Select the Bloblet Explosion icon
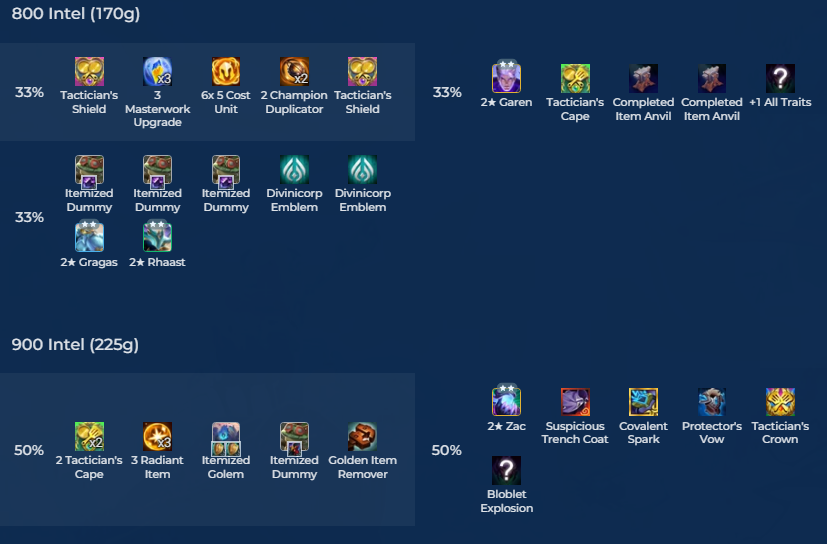Image resolution: width=827 pixels, height=544 pixels. (506, 470)
